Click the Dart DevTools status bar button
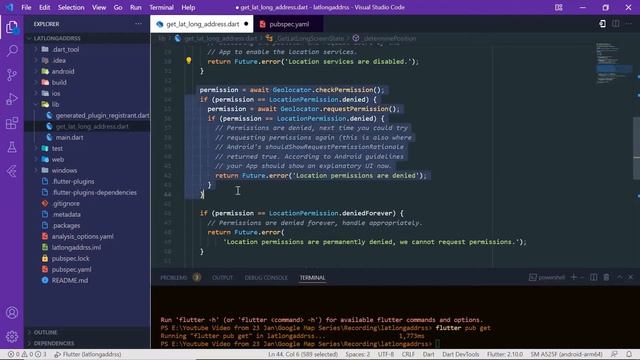The image size is (640, 360). 460,354
